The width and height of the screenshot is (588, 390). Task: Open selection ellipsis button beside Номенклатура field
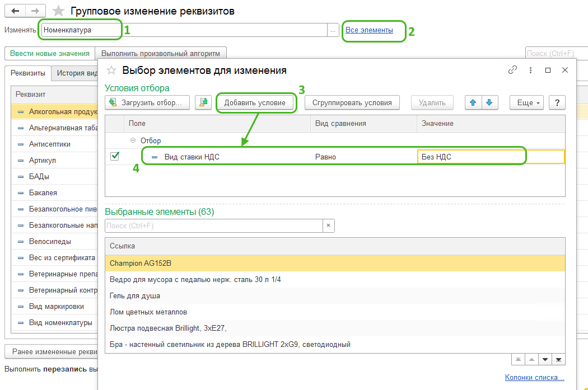coord(333,30)
